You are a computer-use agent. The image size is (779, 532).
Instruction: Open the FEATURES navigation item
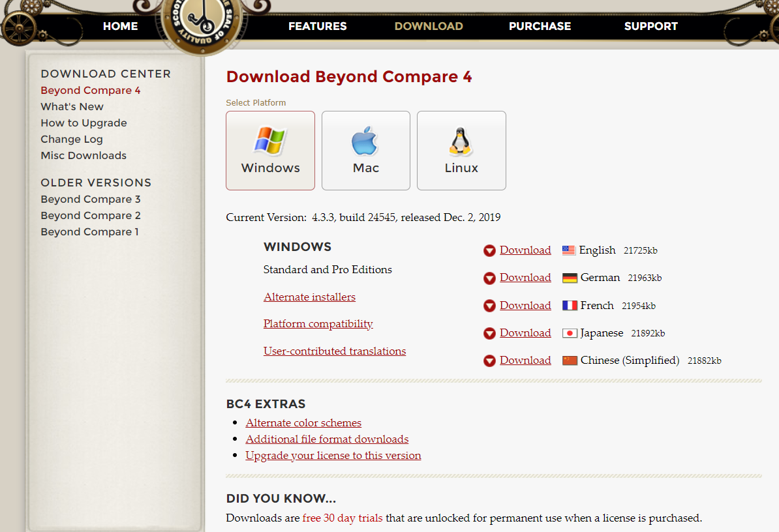(318, 26)
